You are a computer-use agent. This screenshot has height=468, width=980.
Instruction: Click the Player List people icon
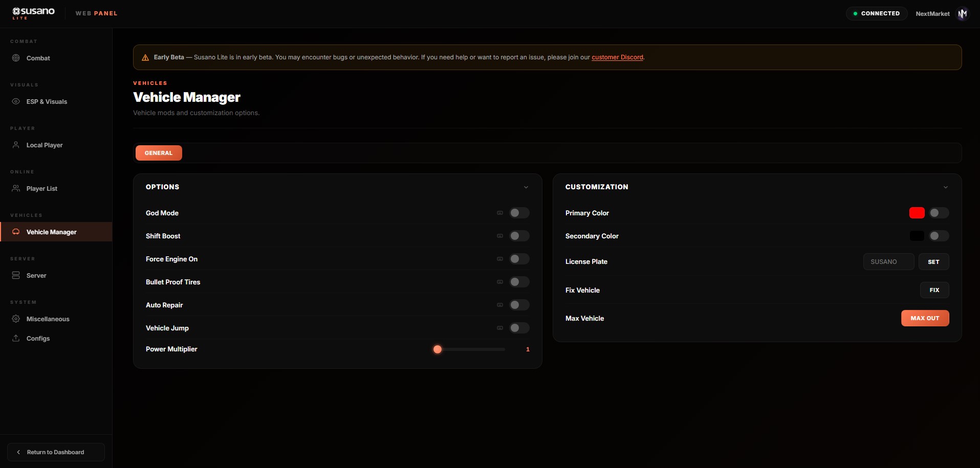[x=16, y=188]
